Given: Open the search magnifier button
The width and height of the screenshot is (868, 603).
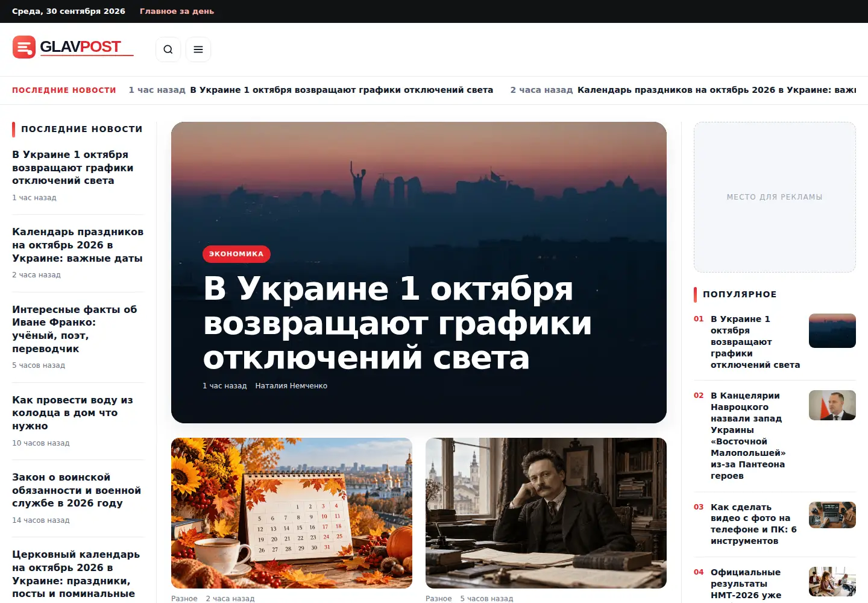Looking at the screenshot, I should coord(168,49).
